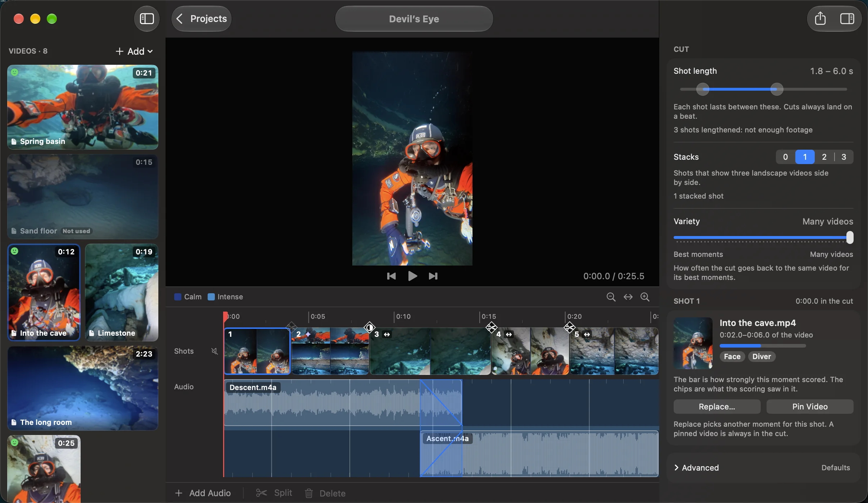Expand the Advanced section
This screenshot has height=503, width=868.
click(696, 468)
